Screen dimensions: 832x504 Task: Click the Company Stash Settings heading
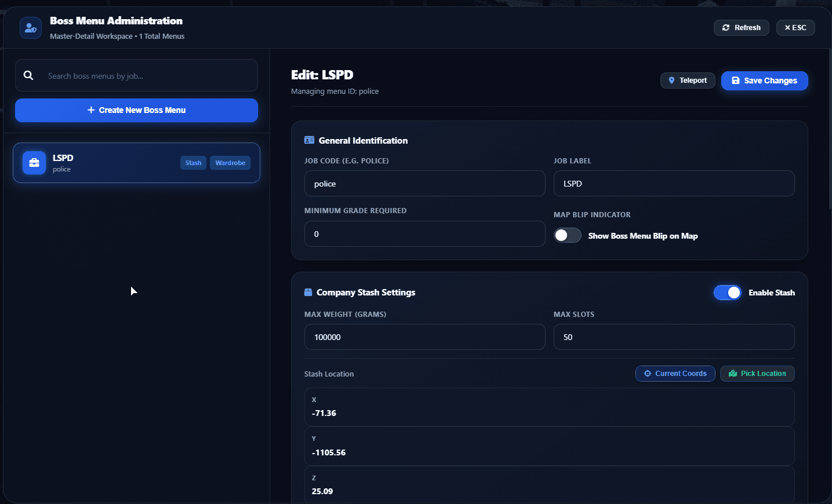coord(366,293)
